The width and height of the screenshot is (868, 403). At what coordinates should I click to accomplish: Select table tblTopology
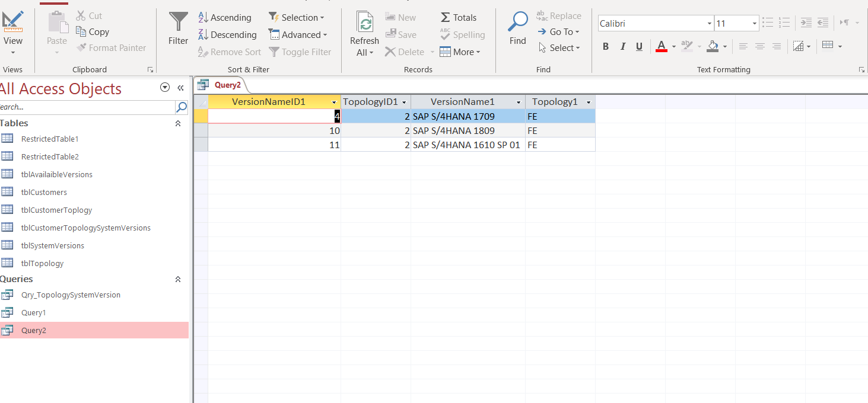tap(42, 263)
